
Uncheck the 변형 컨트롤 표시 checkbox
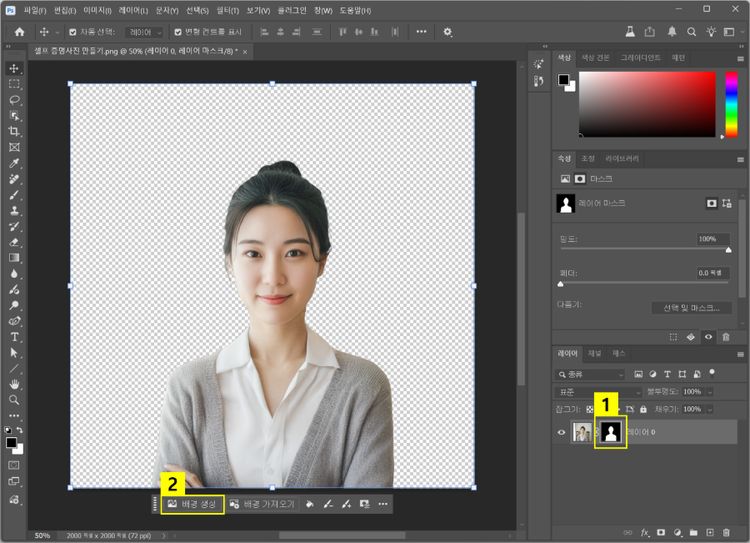pos(178,32)
